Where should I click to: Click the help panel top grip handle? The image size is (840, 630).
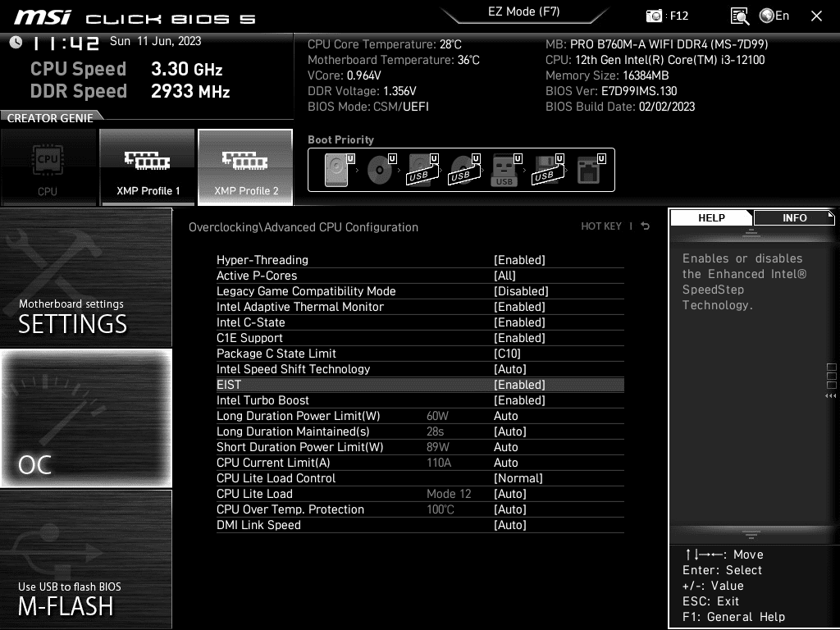pos(751,232)
